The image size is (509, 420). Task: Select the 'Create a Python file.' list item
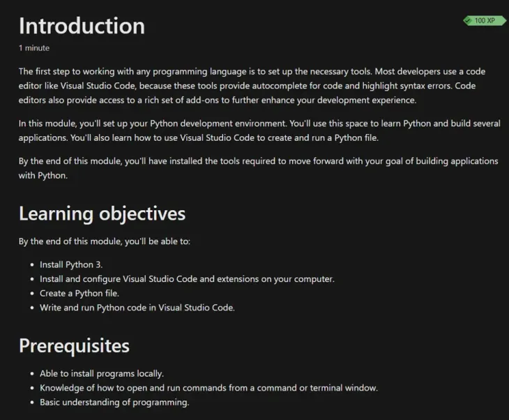click(x=79, y=293)
